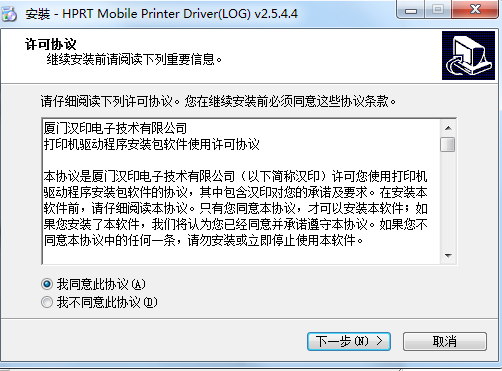
Task: Minimize the installer window
Action: click(x=411, y=10)
